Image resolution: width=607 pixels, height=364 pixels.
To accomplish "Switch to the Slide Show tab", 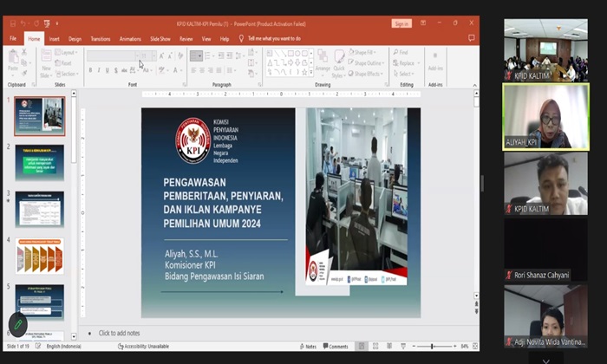I will point(160,38).
